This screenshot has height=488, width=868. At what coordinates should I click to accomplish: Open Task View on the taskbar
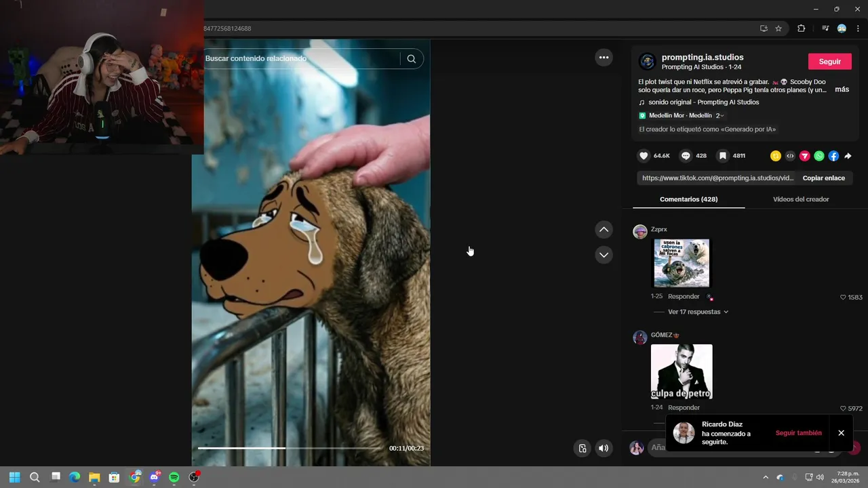[56, 477]
